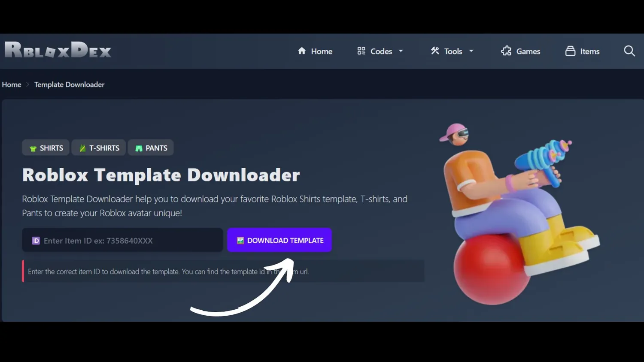Open the Items page

click(x=582, y=51)
